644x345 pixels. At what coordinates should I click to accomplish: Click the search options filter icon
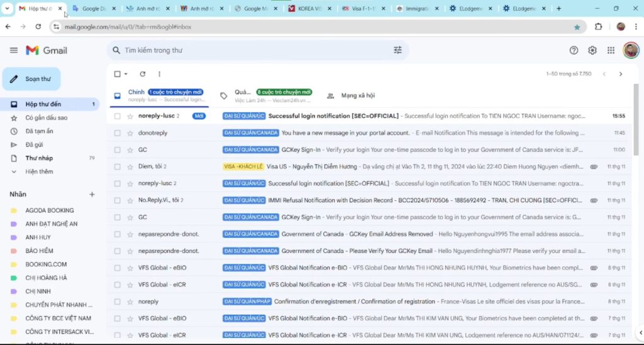(397, 50)
